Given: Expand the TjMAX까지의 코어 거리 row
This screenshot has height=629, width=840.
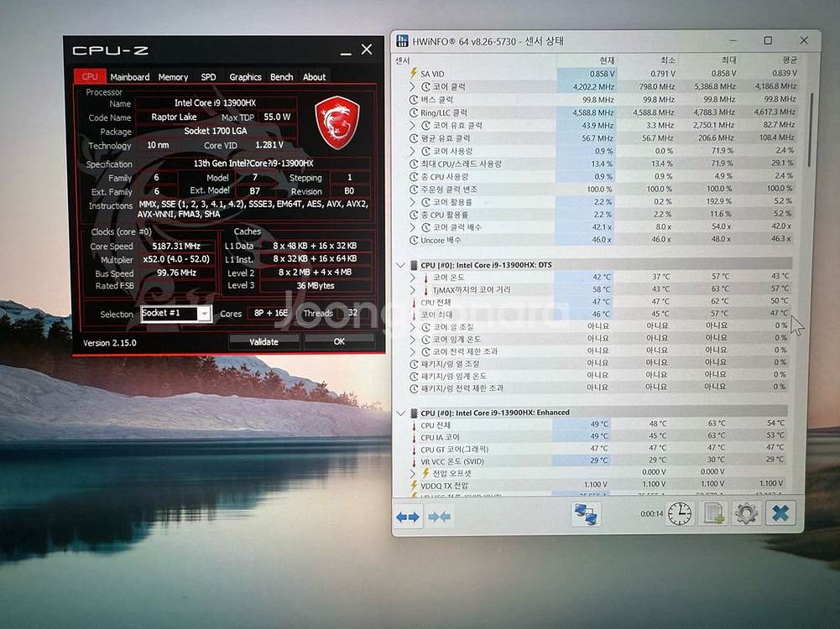Looking at the screenshot, I should click(412, 289).
